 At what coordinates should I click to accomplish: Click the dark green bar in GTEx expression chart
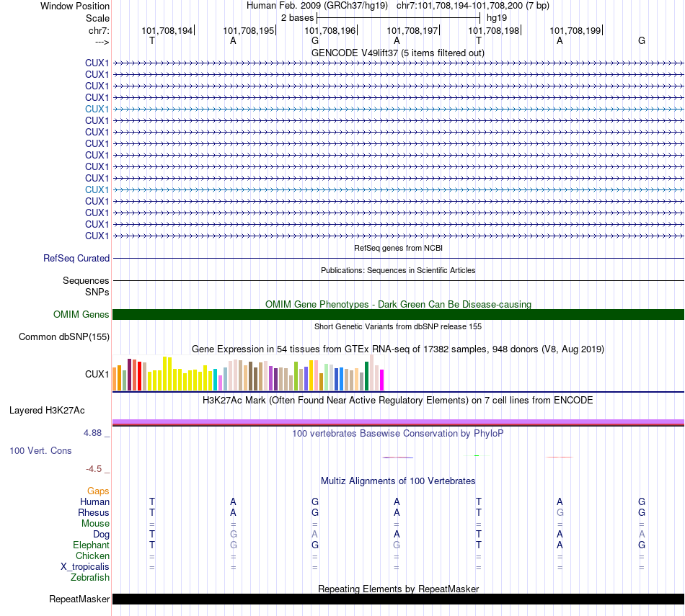coord(366,376)
